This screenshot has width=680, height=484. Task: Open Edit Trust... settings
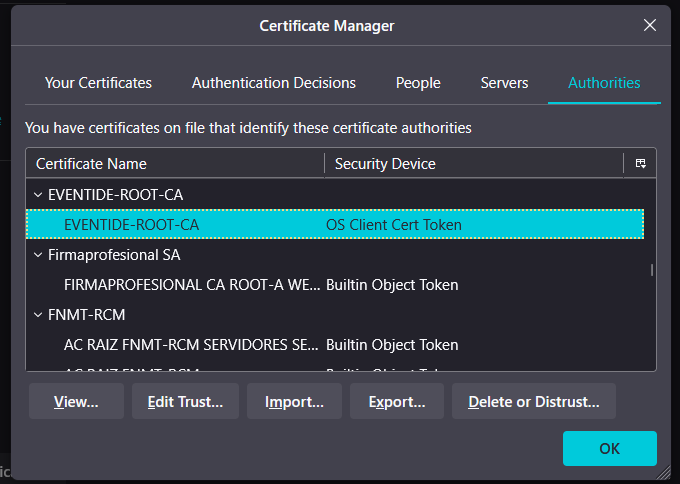click(185, 402)
